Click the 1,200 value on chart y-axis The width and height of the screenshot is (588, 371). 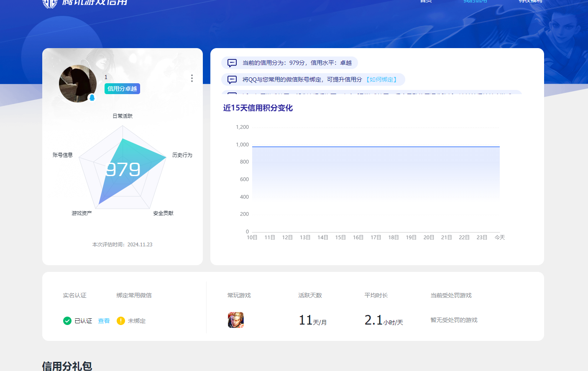click(x=242, y=127)
